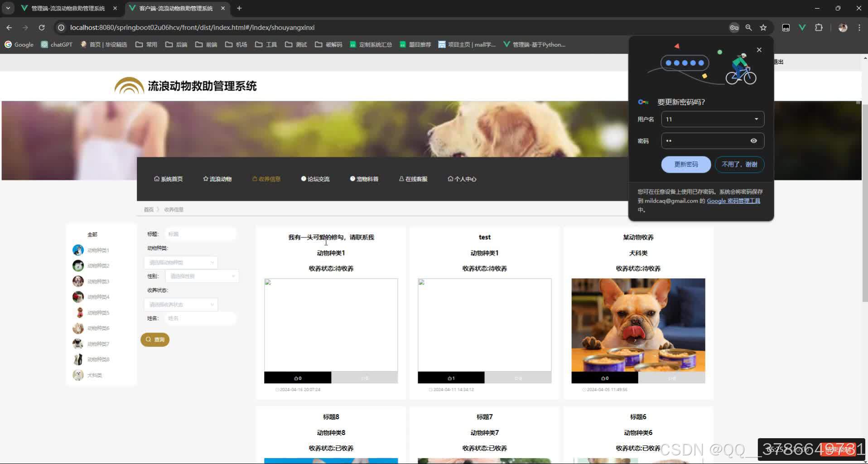Click the 查询 search button
The image size is (868, 464).
pyautogui.click(x=155, y=339)
